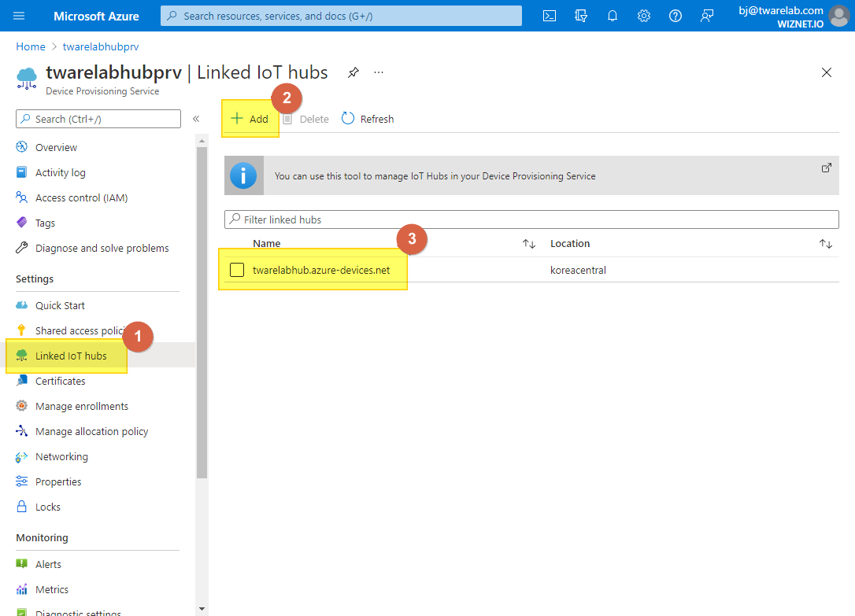
Task: Go to the Home breadcrumb
Action: [x=31, y=47]
